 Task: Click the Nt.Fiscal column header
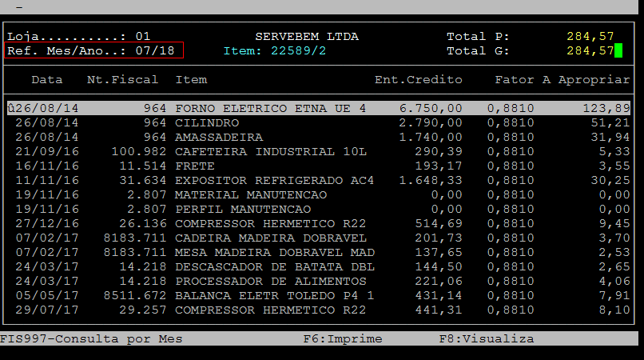pyautogui.click(x=122, y=80)
